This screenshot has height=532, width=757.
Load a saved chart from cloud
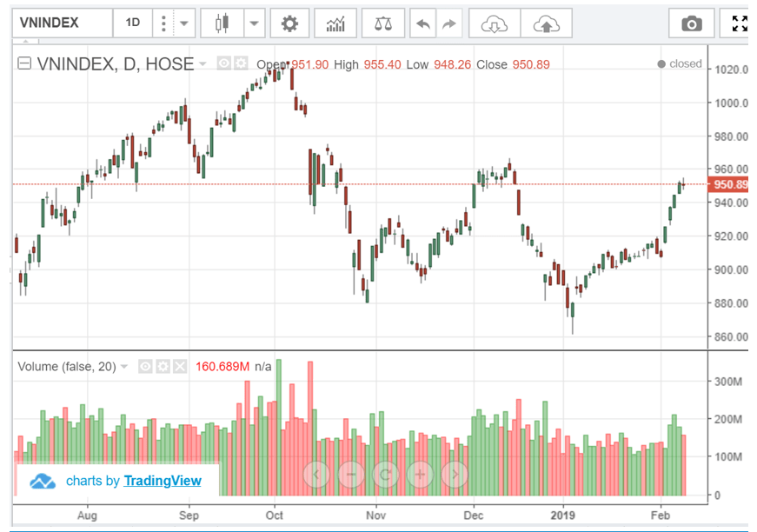(494, 23)
